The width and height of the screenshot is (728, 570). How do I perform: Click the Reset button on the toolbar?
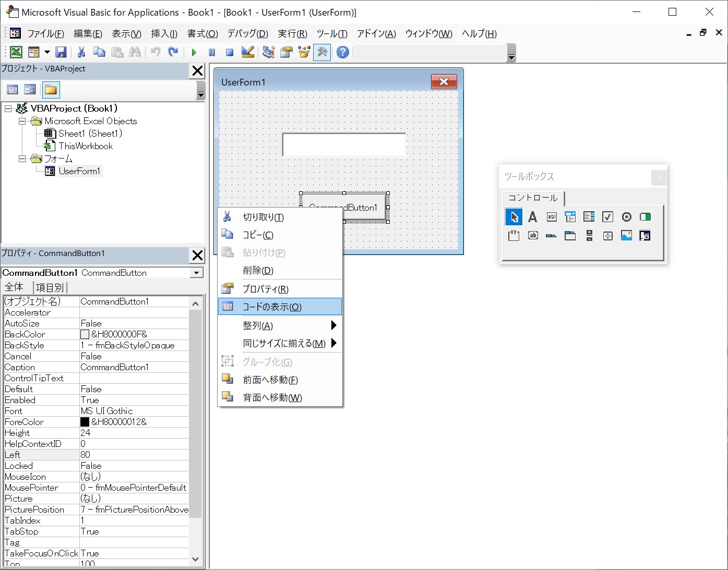pyautogui.click(x=229, y=52)
